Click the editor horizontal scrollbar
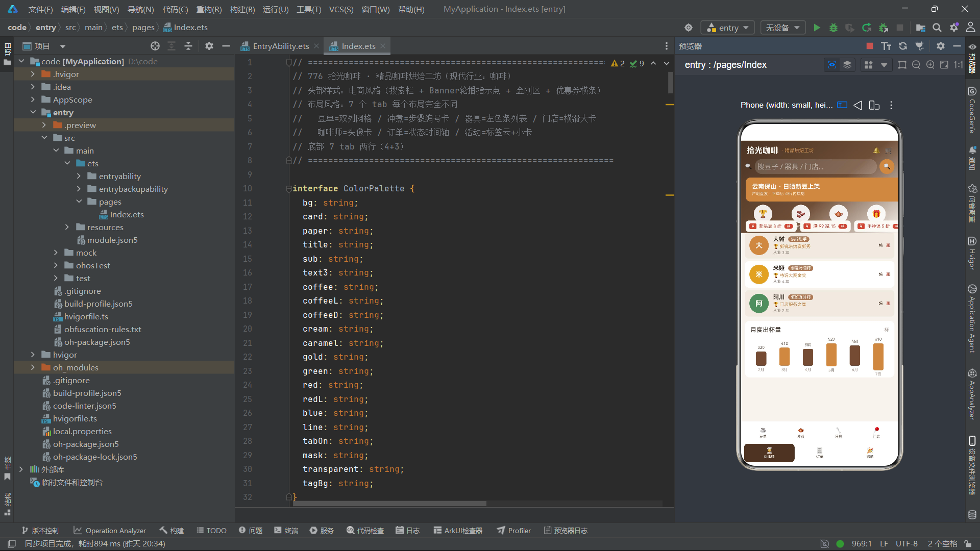Image resolution: width=980 pixels, height=551 pixels. (x=389, y=504)
